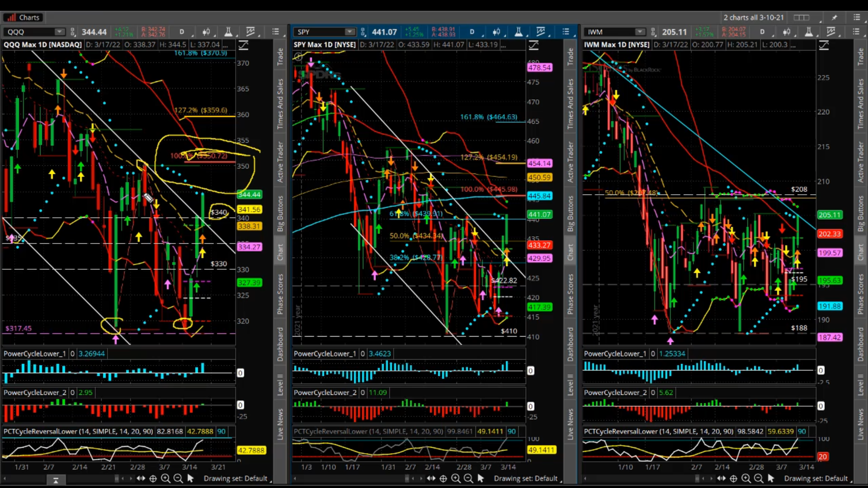The width and height of the screenshot is (868, 488).
Task: Open IWM symbol dropdown arrow
Action: (640, 32)
